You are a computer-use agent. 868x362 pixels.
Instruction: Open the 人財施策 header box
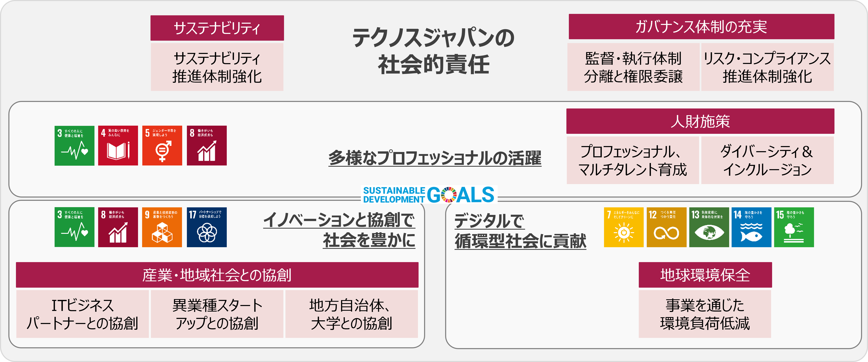click(700, 121)
